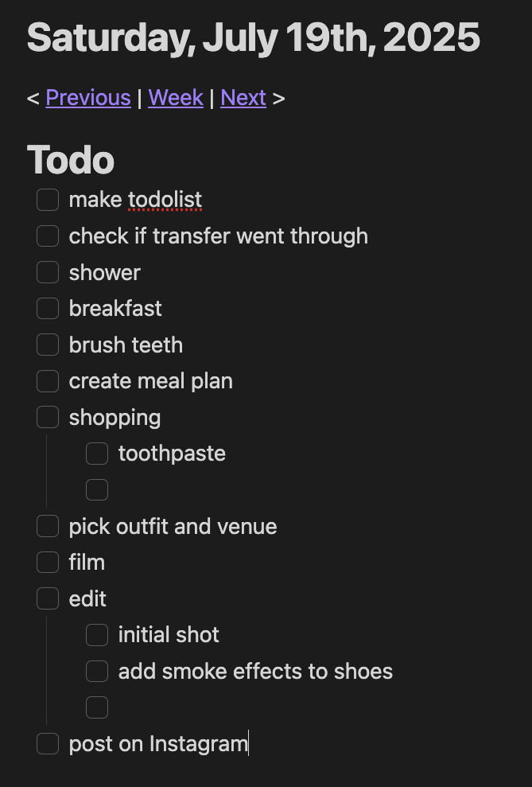
Task: Check the 'shopping' parent task checkbox
Action: point(48,417)
